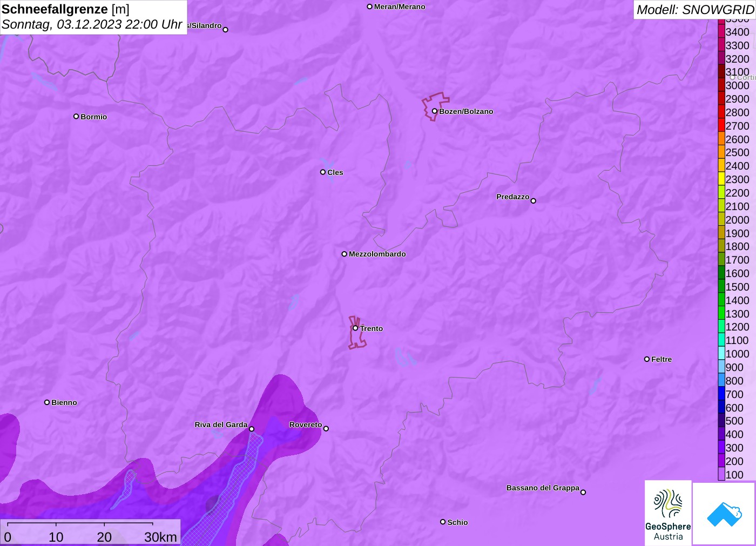Image resolution: width=756 pixels, height=546 pixels.
Task: Select the Riva del Garda marker dot
Action: 251,429
